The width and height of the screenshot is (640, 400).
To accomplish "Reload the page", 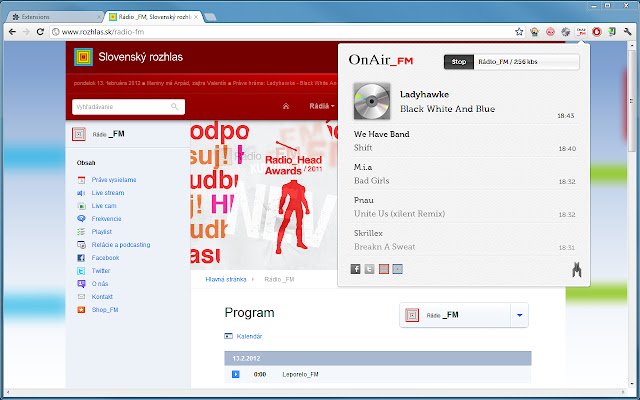I will (x=40, y=32).
